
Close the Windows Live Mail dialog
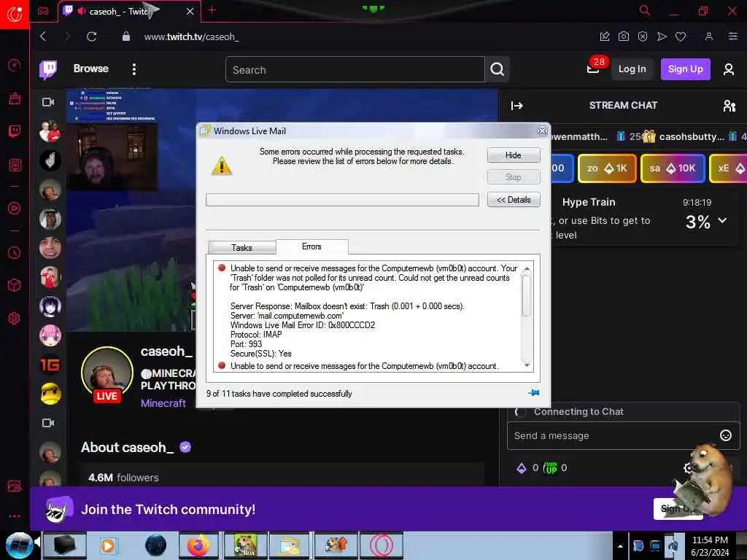coord(542,131)
